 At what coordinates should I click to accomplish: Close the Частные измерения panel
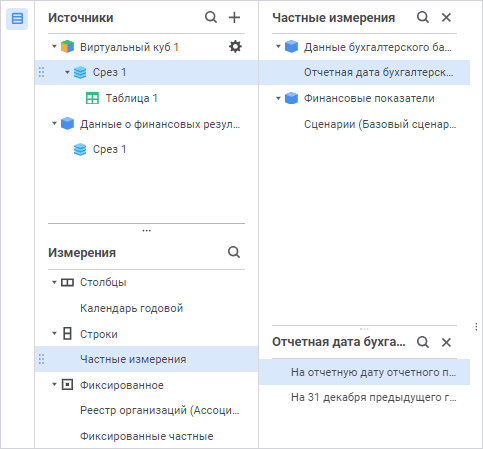click(446, 17)
